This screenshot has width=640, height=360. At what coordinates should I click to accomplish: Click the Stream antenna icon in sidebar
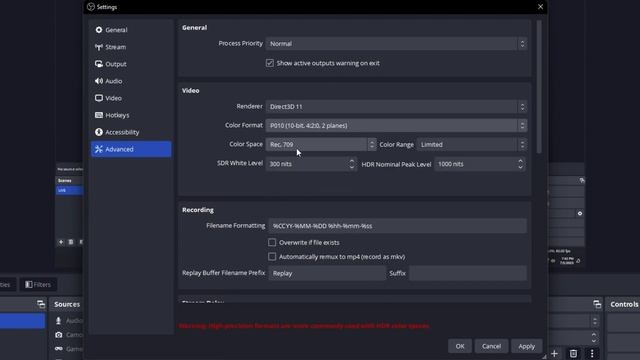coord(99,47)
